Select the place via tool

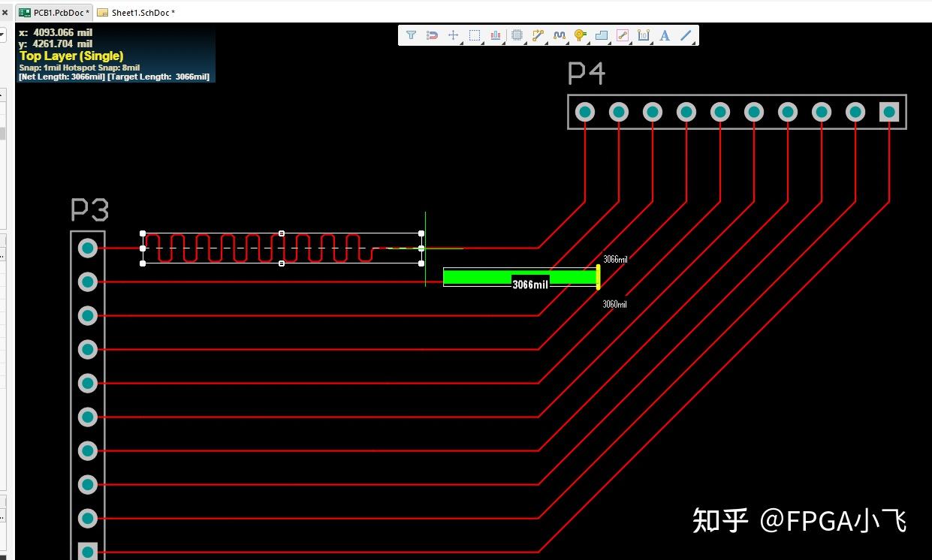[580, 35]
